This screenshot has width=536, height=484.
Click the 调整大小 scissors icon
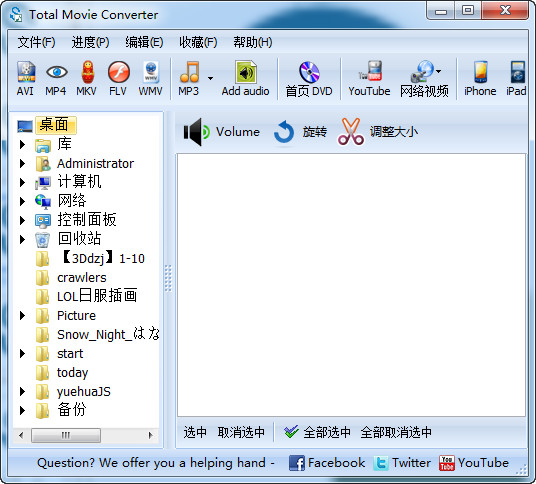[350, 132]
